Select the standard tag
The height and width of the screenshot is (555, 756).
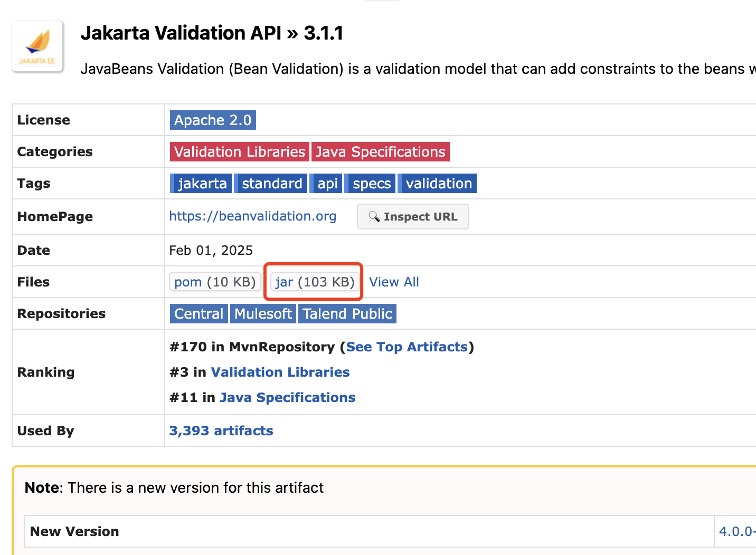[x=270, y=184]
